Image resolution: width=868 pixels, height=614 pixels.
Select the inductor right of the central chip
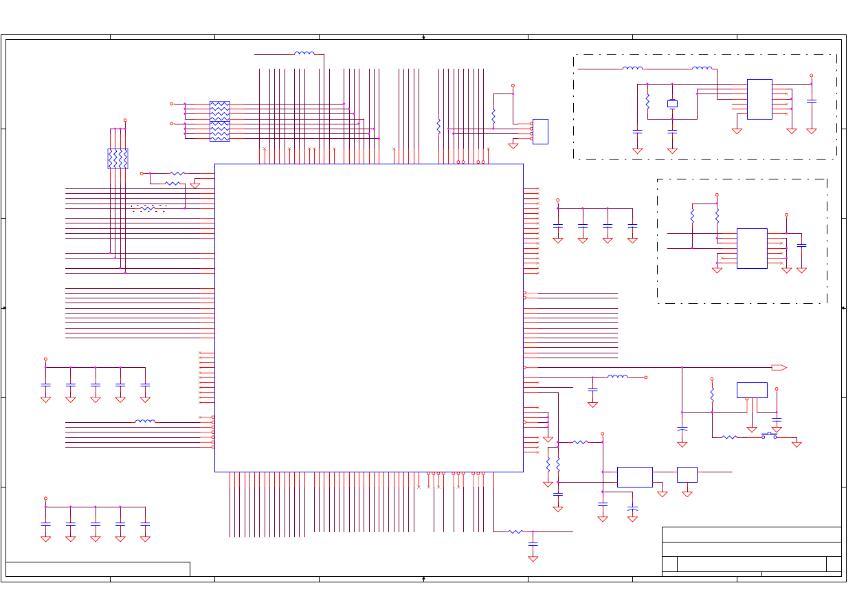tap(617, 377)
